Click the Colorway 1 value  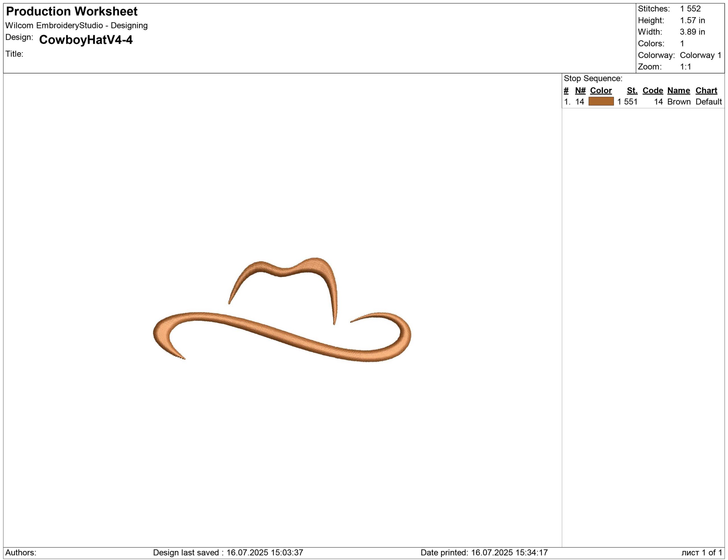click(x=700, y=55)
